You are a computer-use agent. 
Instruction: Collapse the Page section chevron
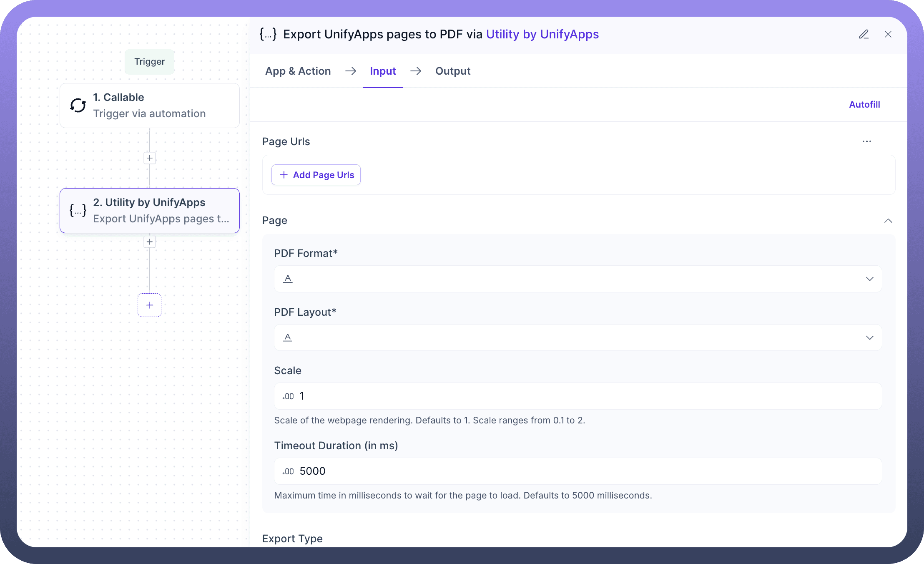888,221
